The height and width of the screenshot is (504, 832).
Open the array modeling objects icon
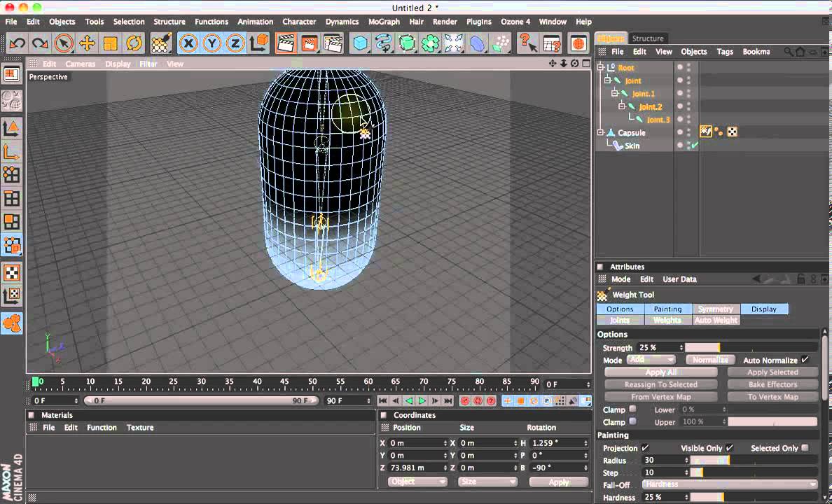(x=430, y=43)
